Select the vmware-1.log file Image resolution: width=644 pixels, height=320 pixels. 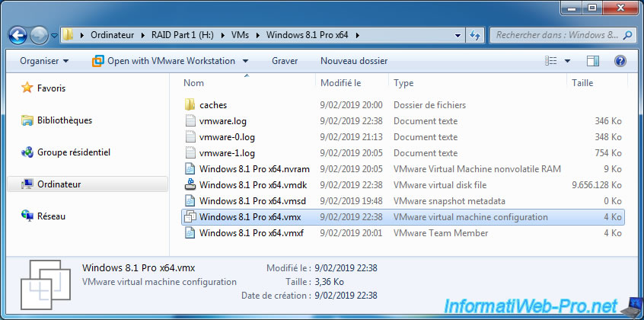pos(403,153)
